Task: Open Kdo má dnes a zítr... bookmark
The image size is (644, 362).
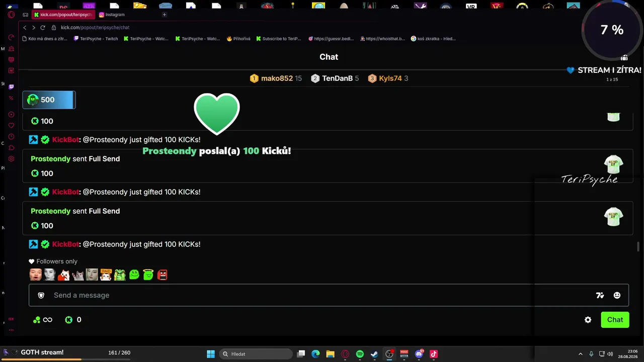Action: (x=45, y=39)
